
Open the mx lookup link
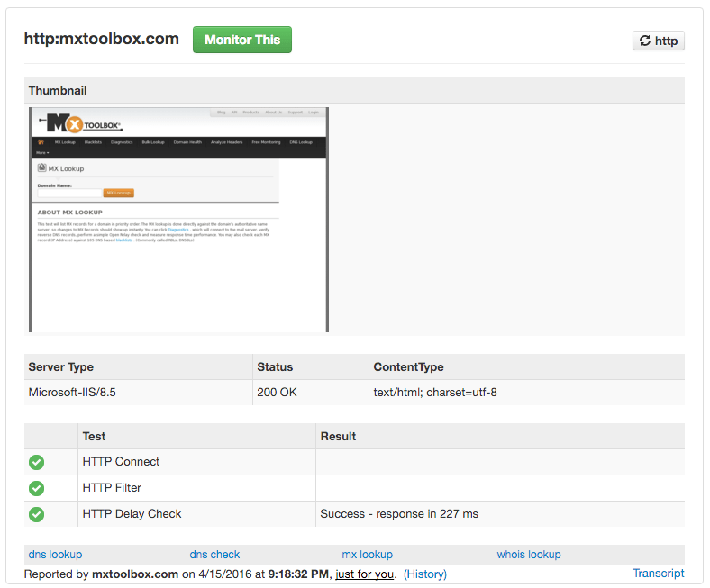coord(368,555)
